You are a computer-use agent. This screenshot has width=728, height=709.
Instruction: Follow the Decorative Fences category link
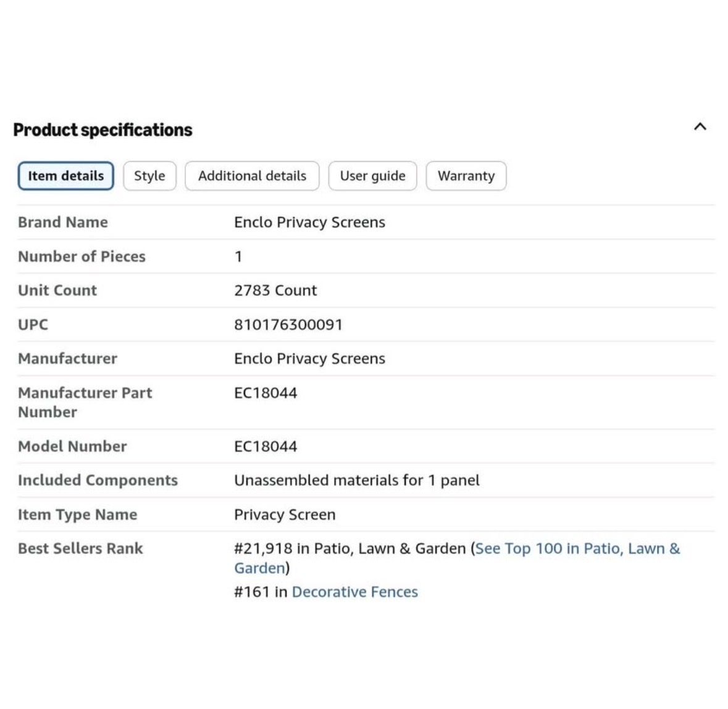coord(354,592)
